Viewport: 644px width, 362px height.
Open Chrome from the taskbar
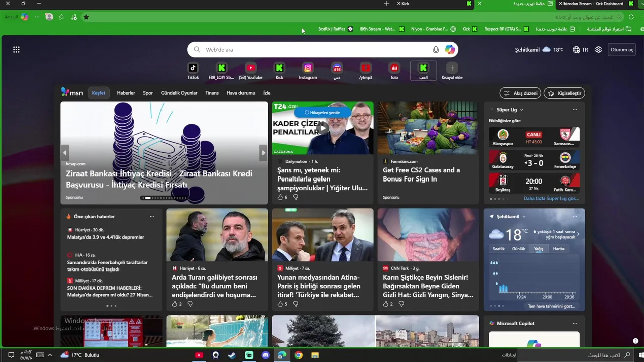pos(299,355)
